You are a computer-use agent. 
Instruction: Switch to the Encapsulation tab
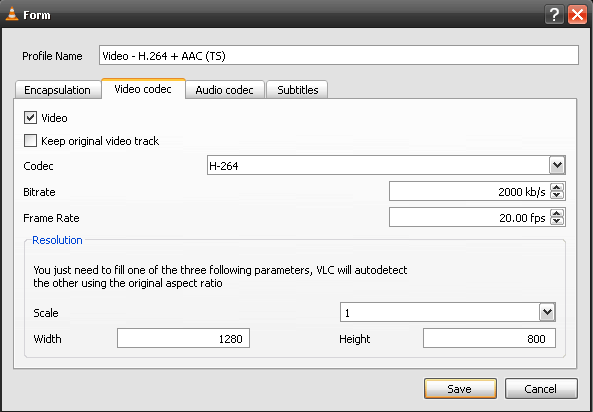point(57,90)
